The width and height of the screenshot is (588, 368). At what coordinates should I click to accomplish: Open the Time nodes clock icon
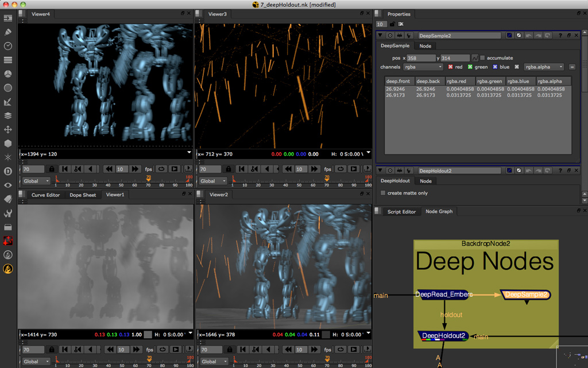click(x=8, y=46)
